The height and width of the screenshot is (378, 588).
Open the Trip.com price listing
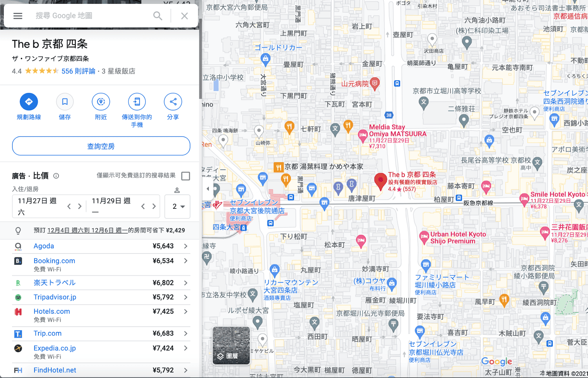coord(101,334)
